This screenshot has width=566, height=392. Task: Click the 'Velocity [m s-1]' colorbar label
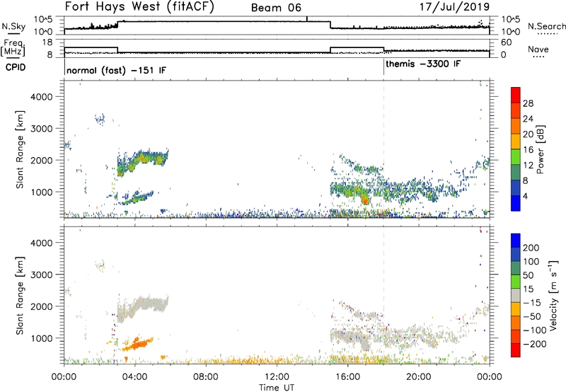coord(553,295)
